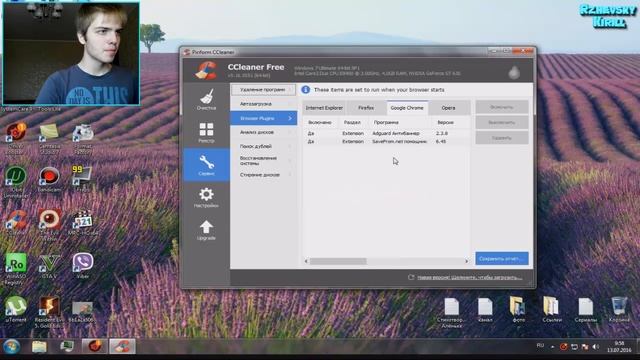
Task: Click the CCleaner taskbar button
Action: [122, 347]
